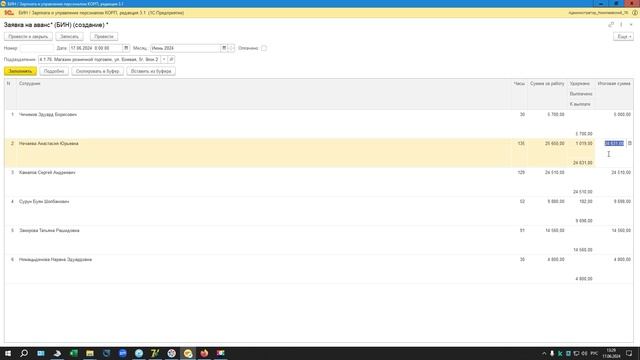This screenshot has width=640, height=360.
Task: Click the Сотрудник column header
Action: pyautogui.click(x=30, y=84)
